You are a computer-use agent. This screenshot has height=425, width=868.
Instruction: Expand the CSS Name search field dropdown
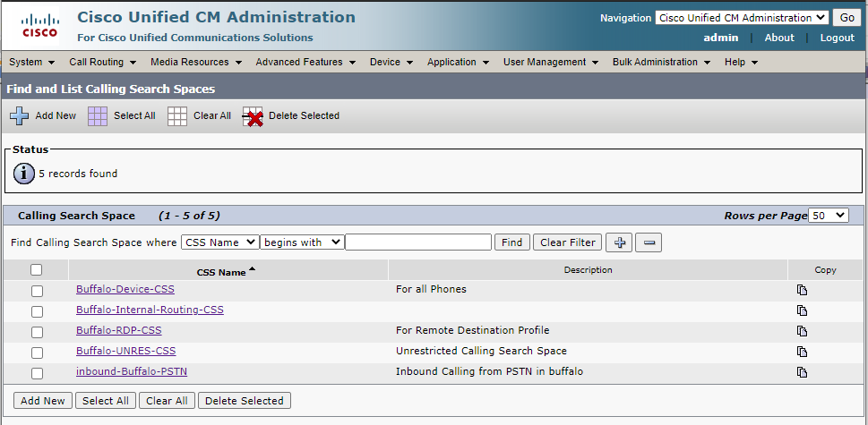coord(219,242)
